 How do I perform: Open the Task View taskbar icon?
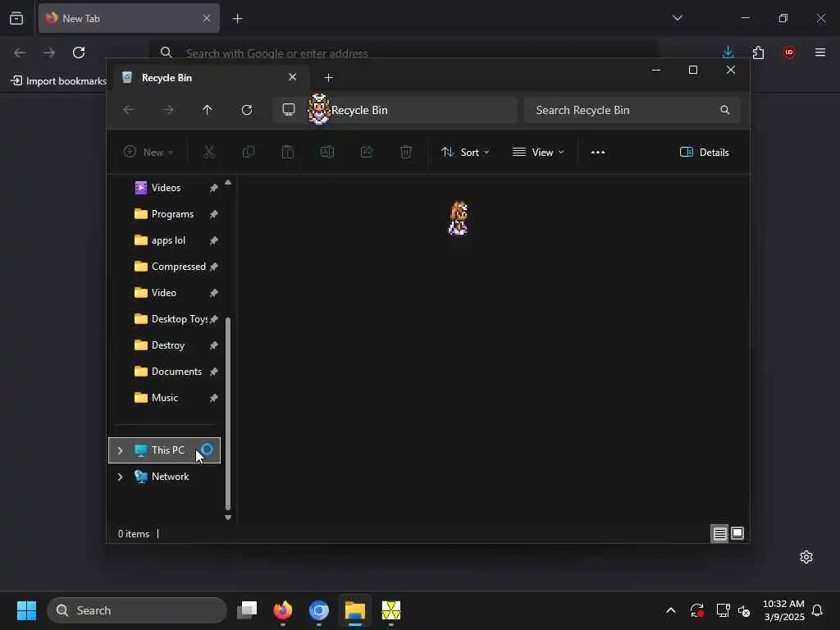coord(247,610)
